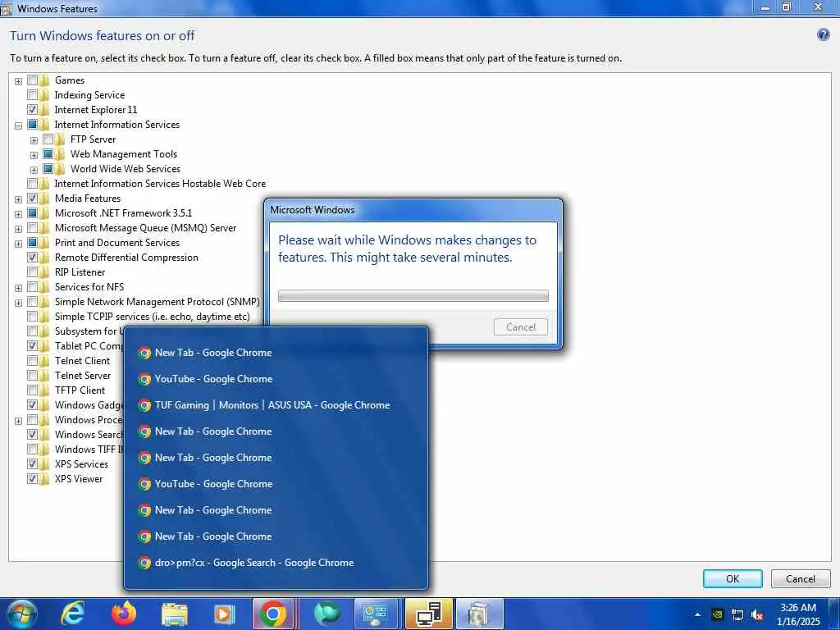Select Microsoft Message Queue (MSMQ) Server row
Screen dimensions: 840x630
click(x=145, y=228)
